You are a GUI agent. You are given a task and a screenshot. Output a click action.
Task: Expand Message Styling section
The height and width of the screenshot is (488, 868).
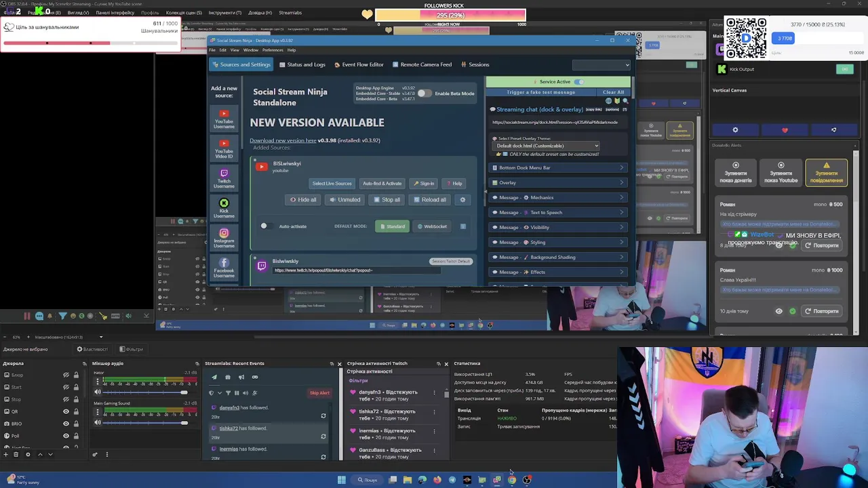pos(557,242)
